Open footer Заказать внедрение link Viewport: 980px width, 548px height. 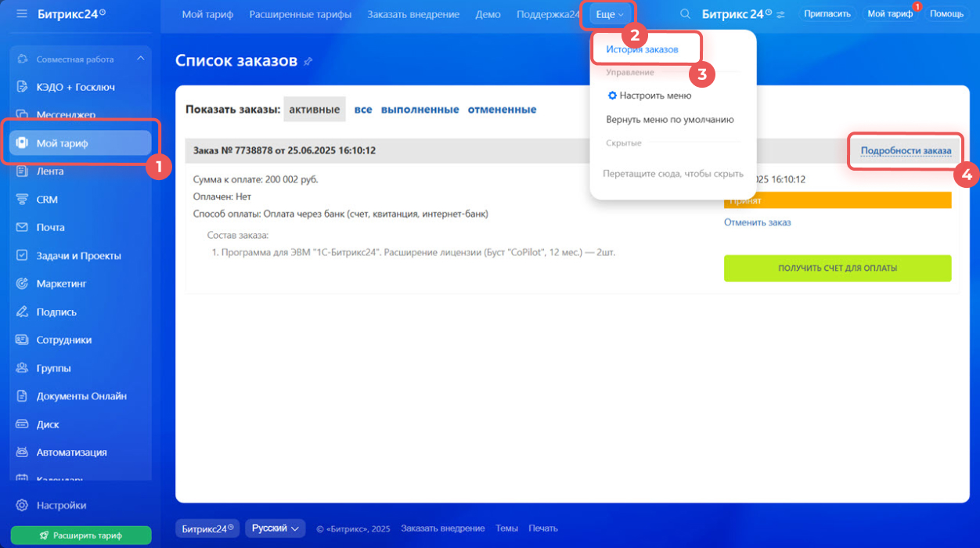[x=442, y=528]
